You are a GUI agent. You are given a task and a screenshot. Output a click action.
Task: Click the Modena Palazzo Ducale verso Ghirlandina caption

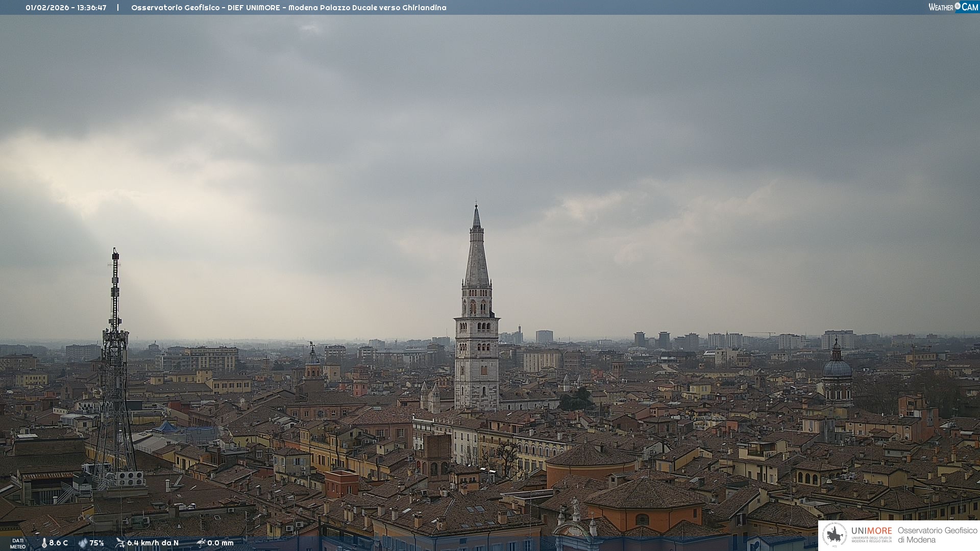(367, 8)
